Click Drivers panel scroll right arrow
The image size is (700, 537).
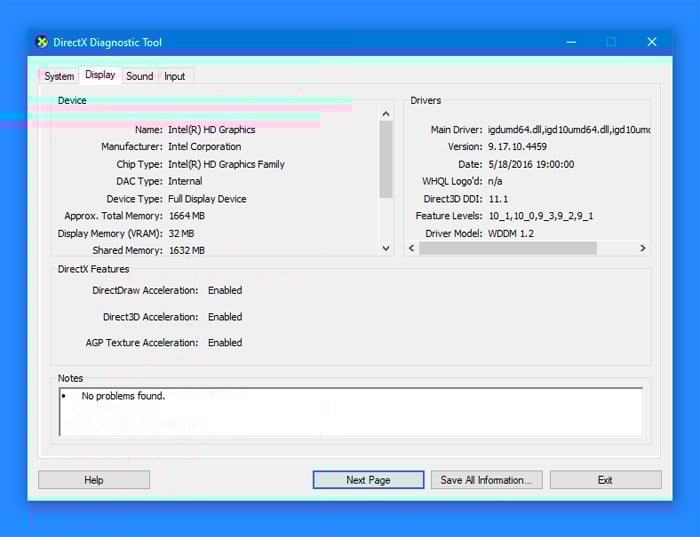coord(643,248)
